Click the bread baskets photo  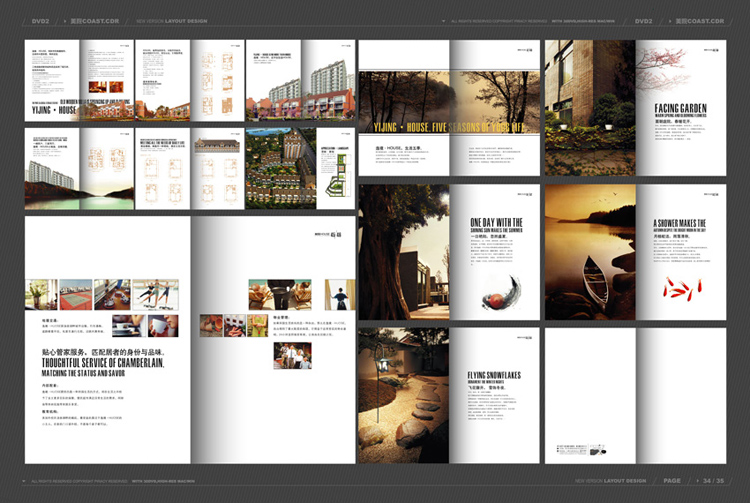[280, 295]
